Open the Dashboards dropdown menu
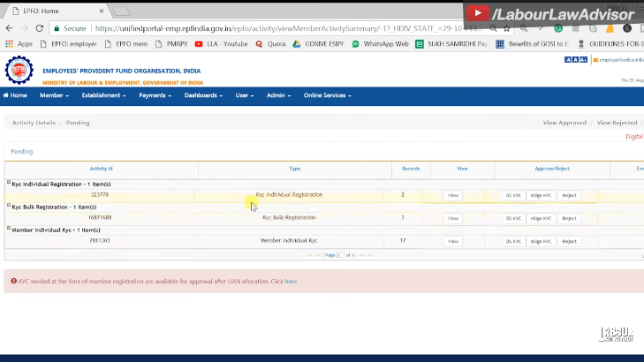Screen dimensions: 644x362 coord(203,95)
